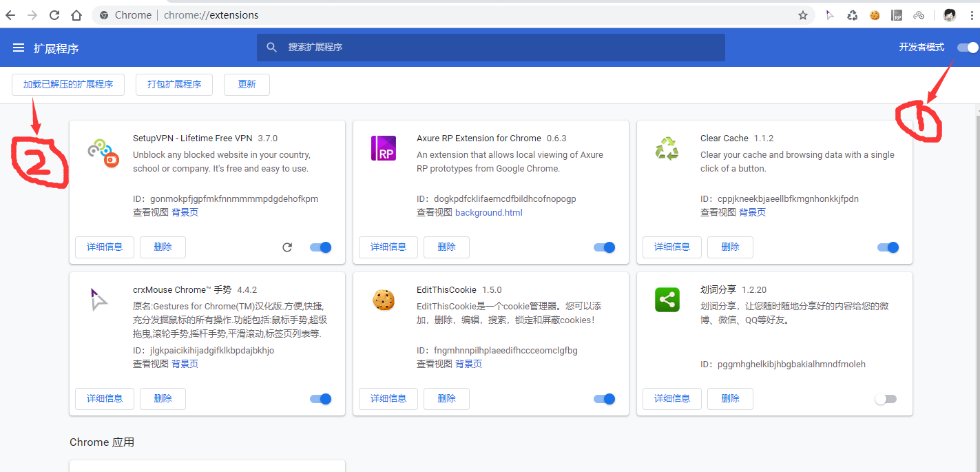Open crxMouse extension in the toolbar
The image size is (980, 472).
click(830, 15)
